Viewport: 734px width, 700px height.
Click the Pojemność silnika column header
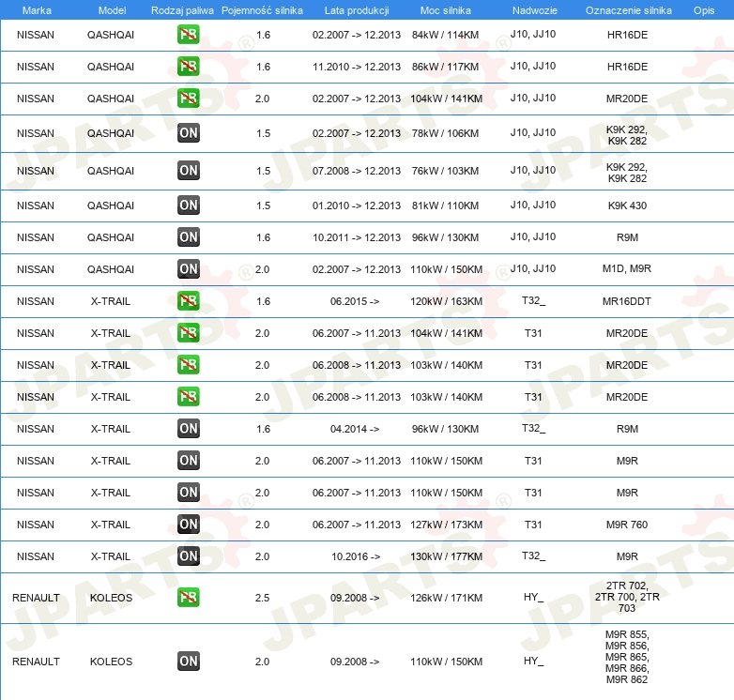coord(262,10)
